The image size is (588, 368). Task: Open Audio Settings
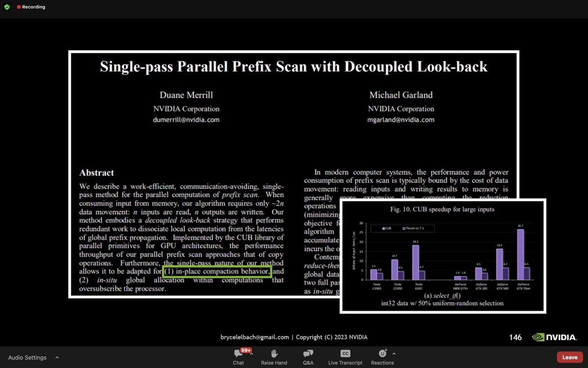(27, 358)
